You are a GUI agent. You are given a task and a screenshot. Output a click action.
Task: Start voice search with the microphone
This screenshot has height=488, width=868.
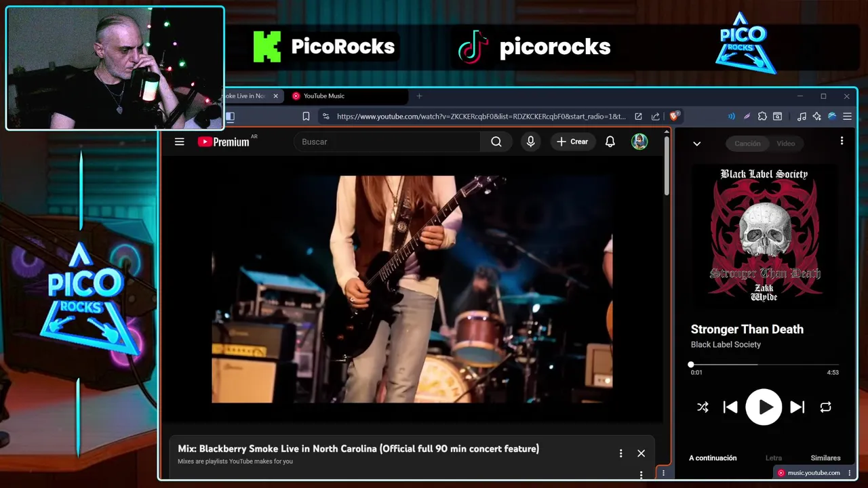530,142
